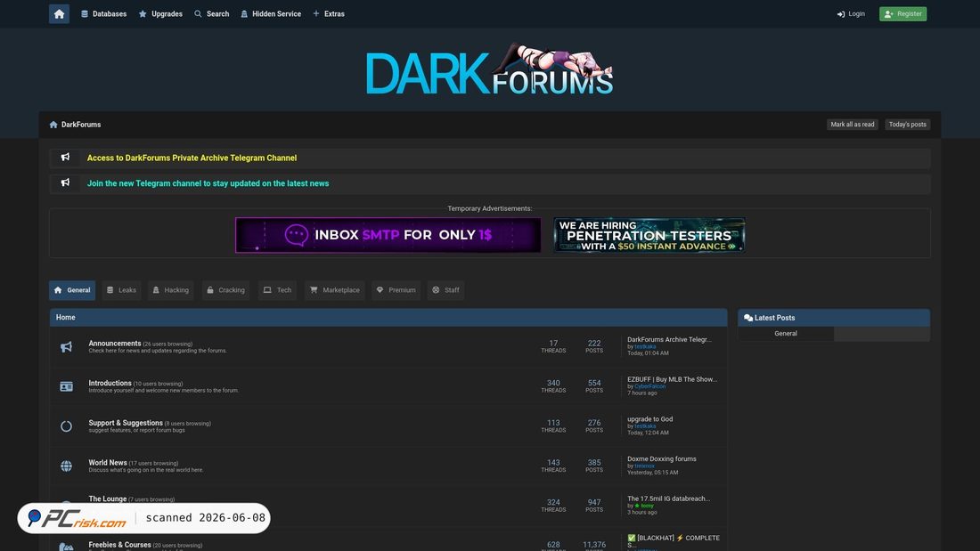The width and height of the screenshot is (980, 551).
Task: Click the green Register button
Action: [902, 13]
